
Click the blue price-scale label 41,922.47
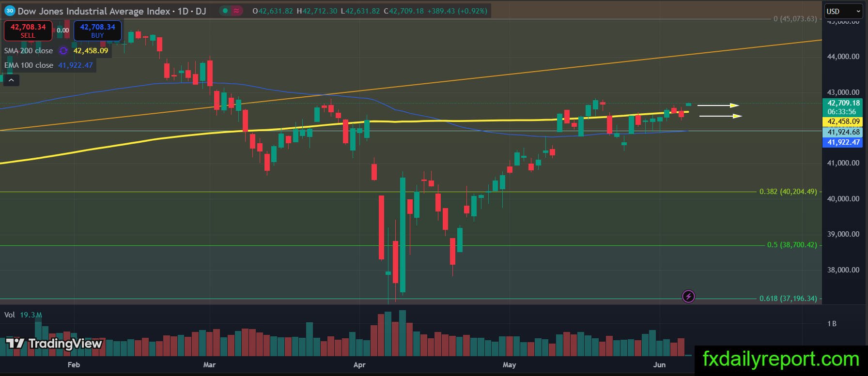843,142
